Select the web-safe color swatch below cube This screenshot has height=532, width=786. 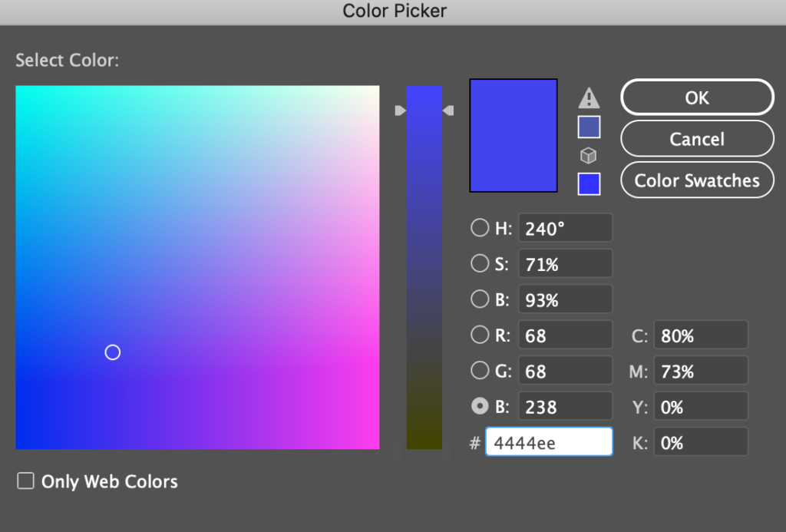(589, 184)
